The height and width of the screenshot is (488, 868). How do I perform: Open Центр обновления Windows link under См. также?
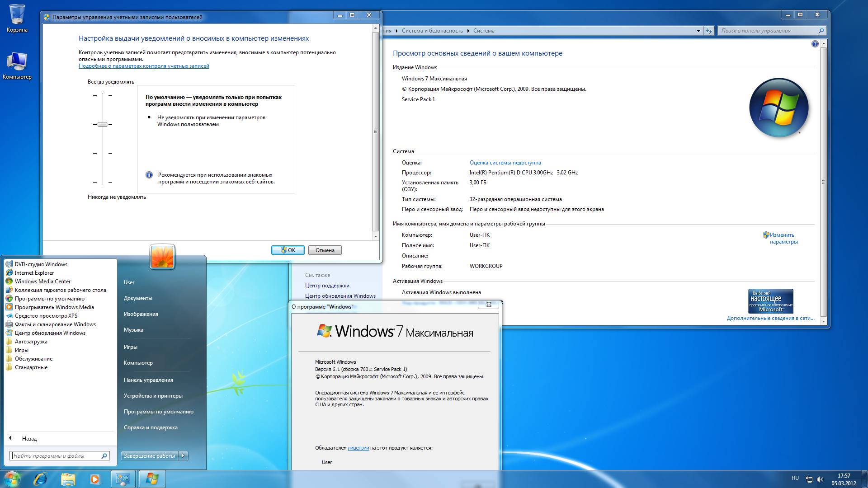pos(340,296)
